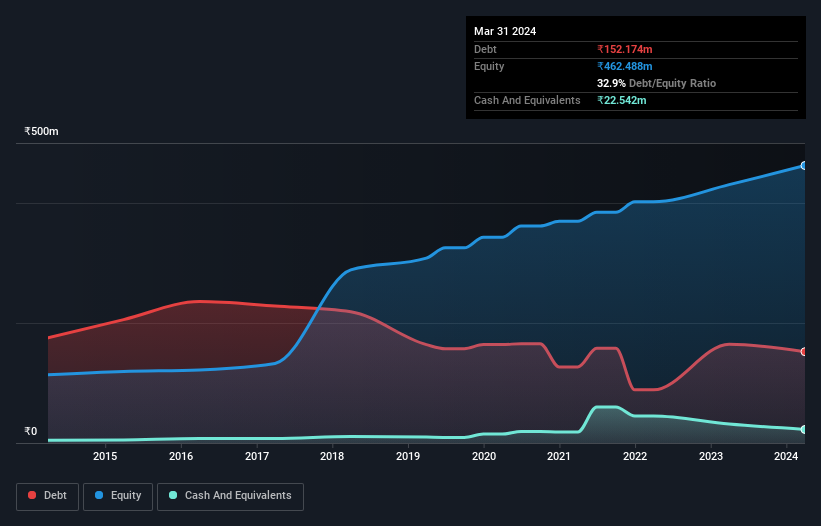
Task: Select the 2022 x-axis label
Action: tap(635, 456)
